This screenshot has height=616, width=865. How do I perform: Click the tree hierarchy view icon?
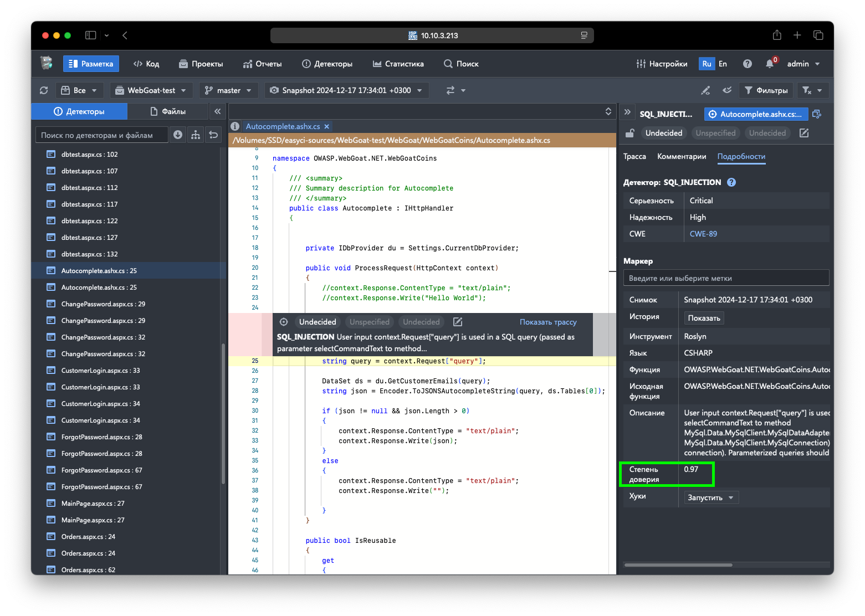tap(196, 135)
